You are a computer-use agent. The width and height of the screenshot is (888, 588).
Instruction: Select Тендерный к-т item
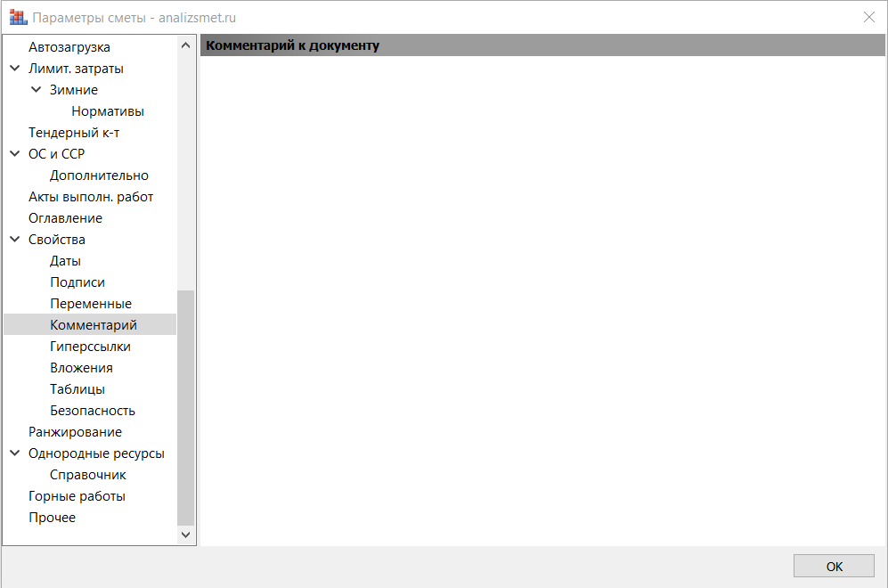click(74, 133)
